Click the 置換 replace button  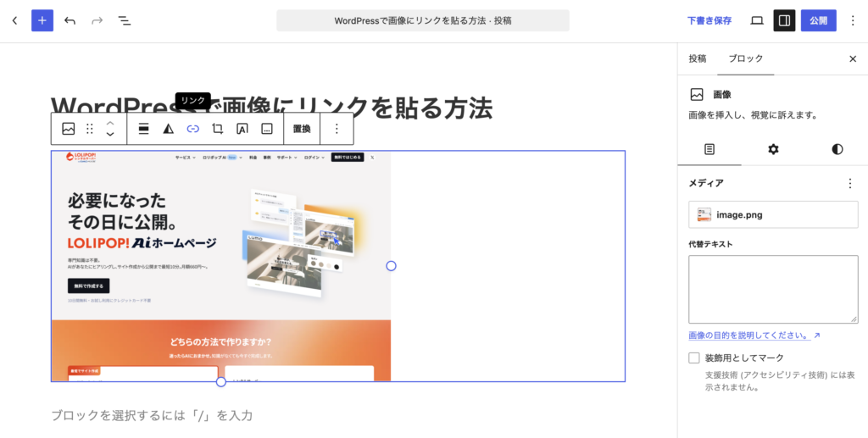coord(302,129)
